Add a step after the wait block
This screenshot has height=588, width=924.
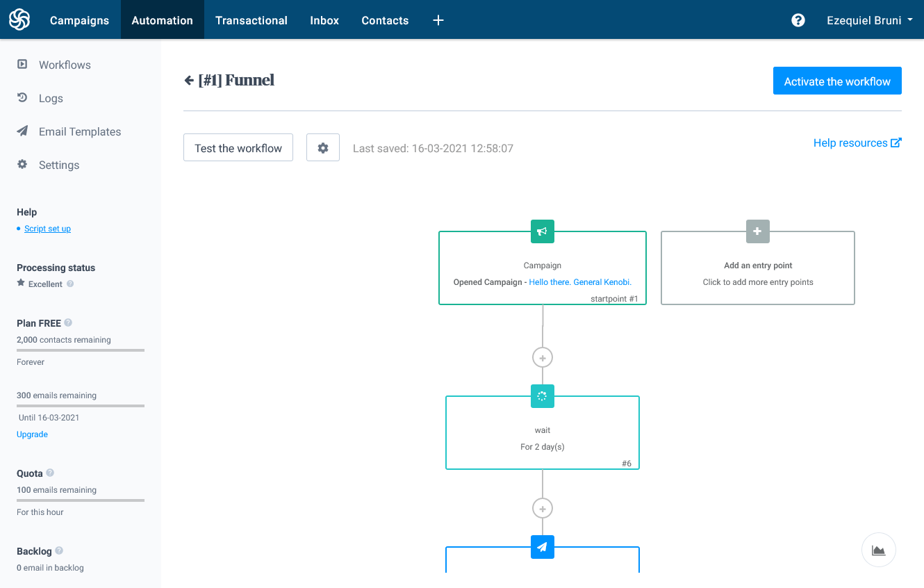pyautogui.click(x=543, y=508)
